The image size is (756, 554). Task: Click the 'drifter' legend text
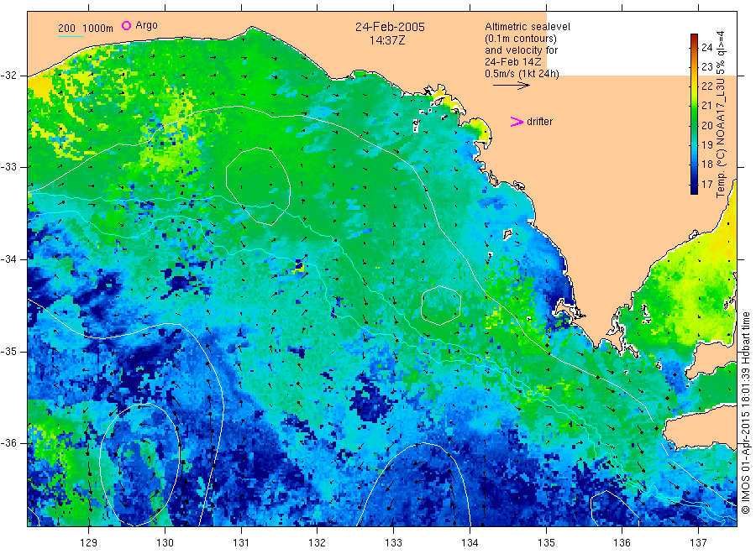click(x=539, y=122)
